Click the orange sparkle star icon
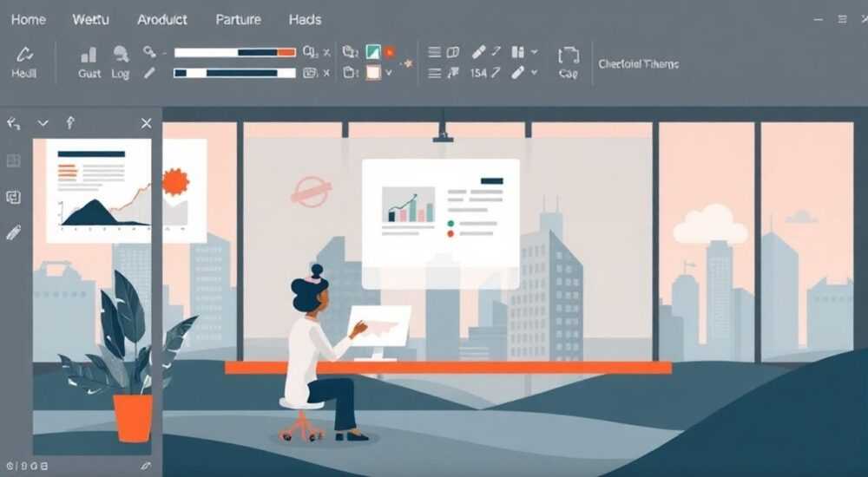 409,63
